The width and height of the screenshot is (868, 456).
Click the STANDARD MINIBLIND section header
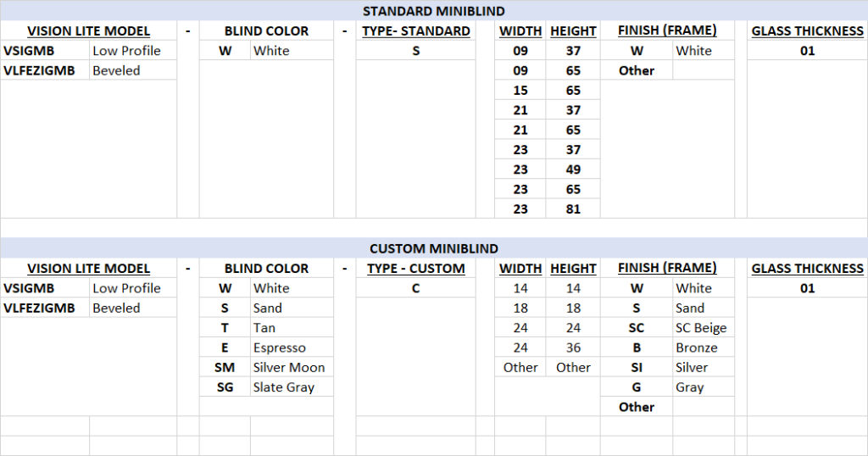pyautogui.click(x=433, y=11)
